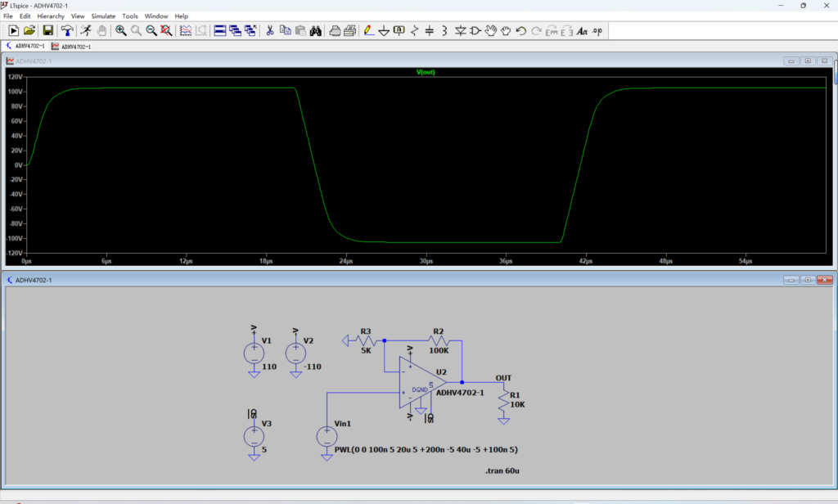Select the SPICE directive .op tool
The width and height of the screenshot is (838, 504).
[x=597, y=31]
